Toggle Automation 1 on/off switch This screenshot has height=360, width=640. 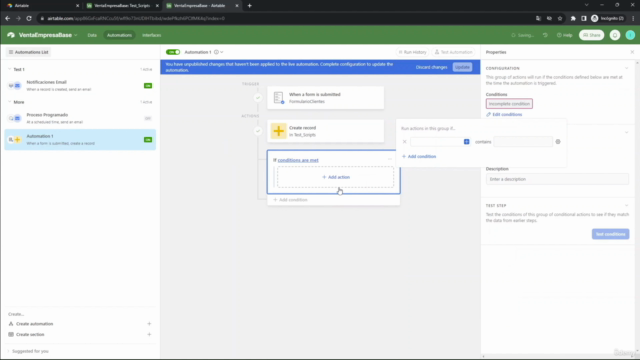tap(173, 52)
